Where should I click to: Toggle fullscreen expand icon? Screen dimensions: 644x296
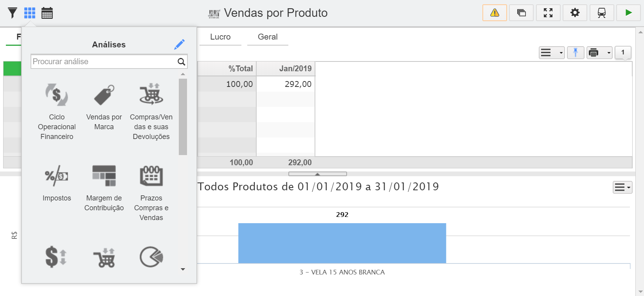[548, 13]
